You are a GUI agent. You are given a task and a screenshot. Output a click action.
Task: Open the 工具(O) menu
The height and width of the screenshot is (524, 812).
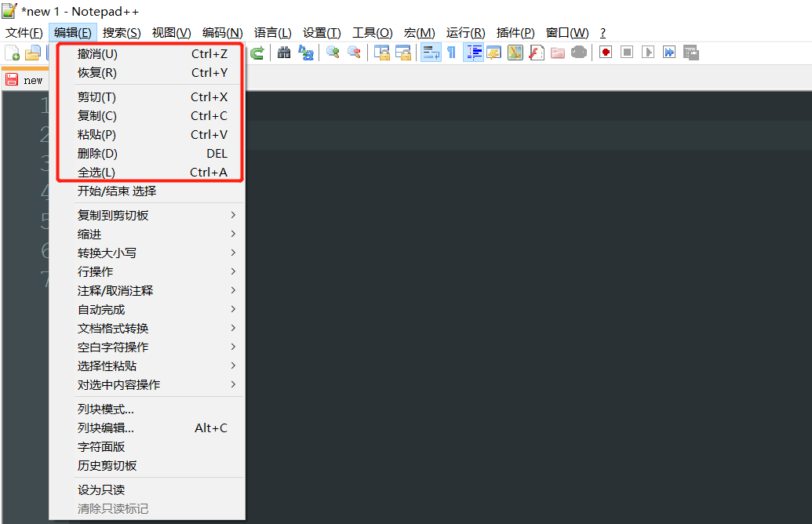coord(373,33)
